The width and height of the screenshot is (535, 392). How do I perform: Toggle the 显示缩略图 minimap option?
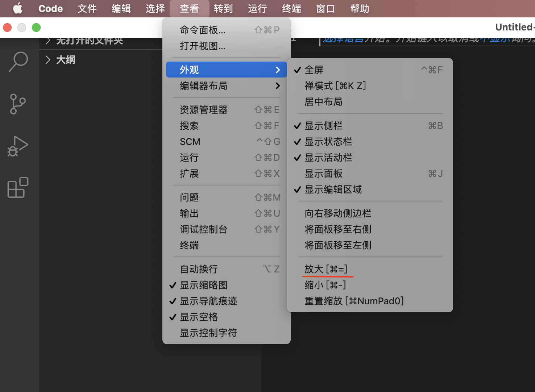pos(204,285)
